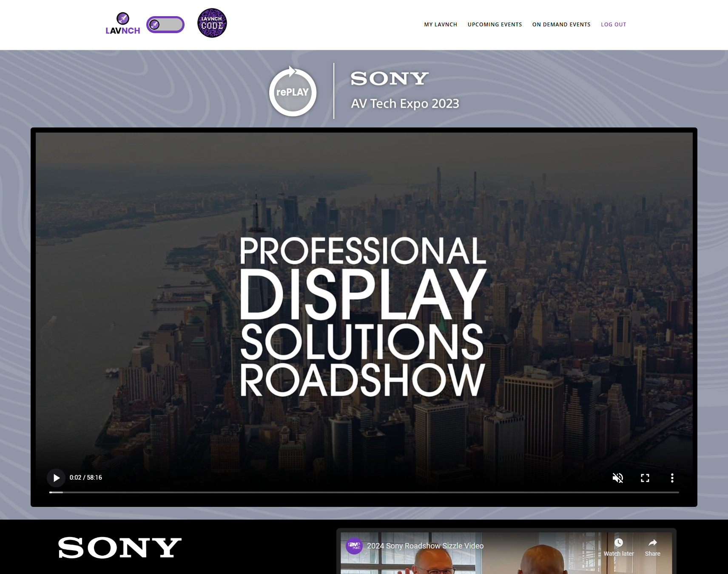This screenshot has width=728, height=574.
Task: Open the LAVNCH CODE badge
Action: (212, 23)
